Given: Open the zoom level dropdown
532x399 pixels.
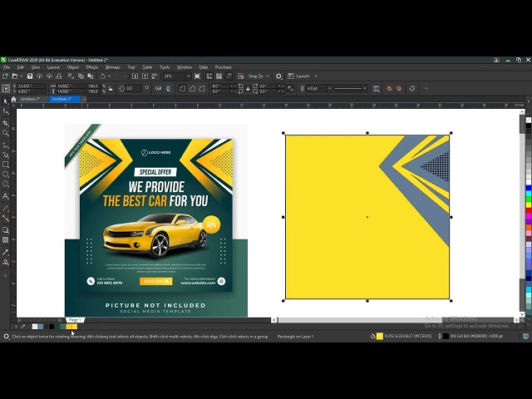Looking at the screenshot, I should click(x=189, y=76).
